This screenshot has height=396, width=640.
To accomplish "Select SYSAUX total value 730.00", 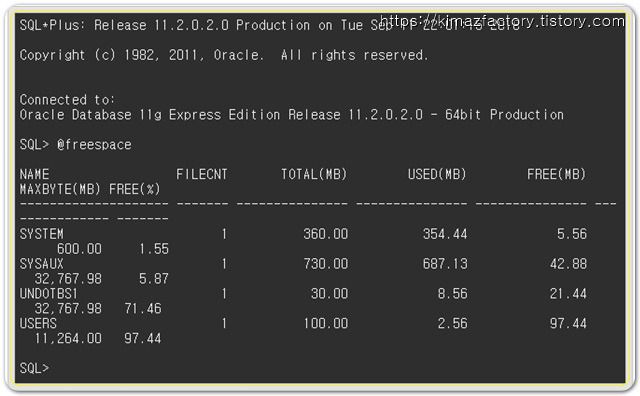I will 326,264.
